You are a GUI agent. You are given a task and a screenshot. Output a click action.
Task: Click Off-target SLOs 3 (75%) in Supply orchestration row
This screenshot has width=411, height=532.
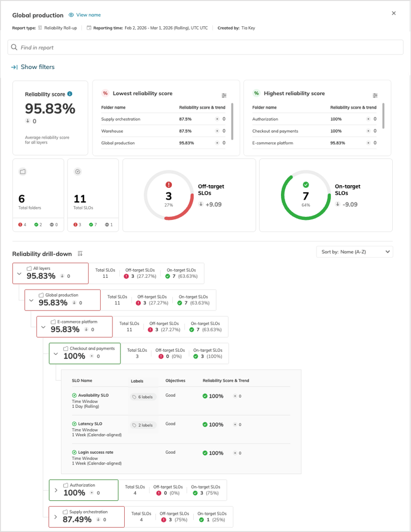pos(174,520)
